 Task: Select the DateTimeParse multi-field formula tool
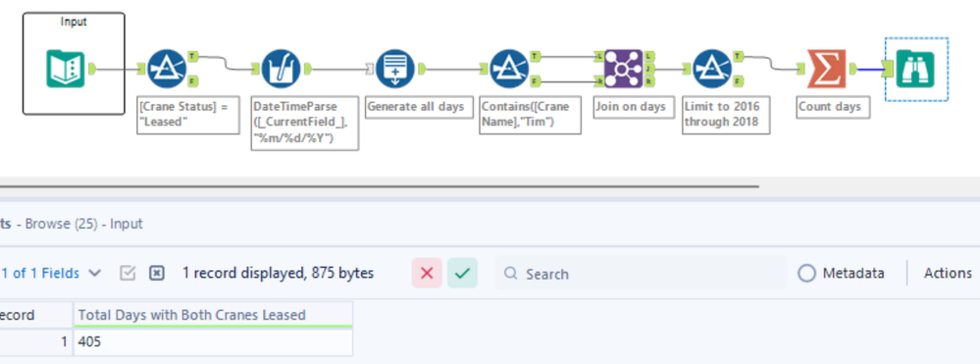281,68
